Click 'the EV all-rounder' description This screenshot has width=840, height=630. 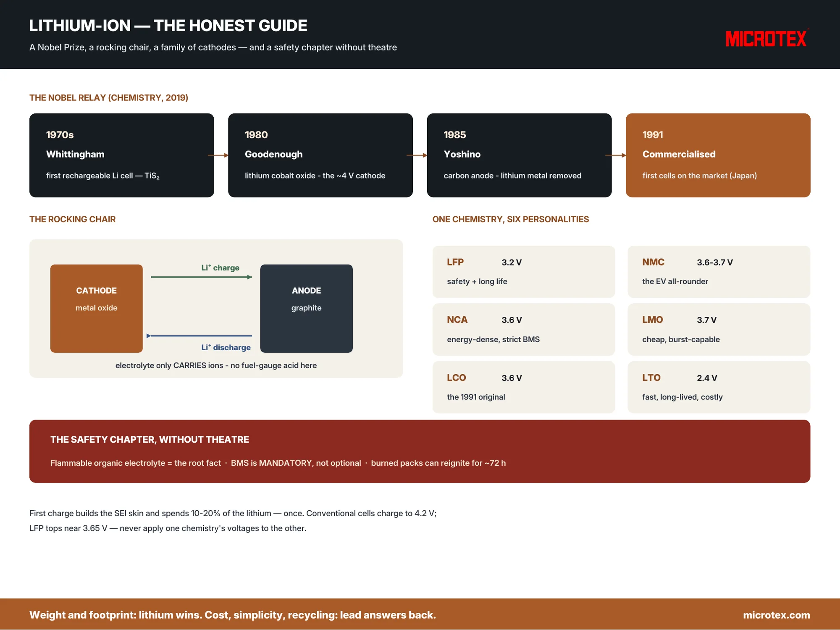tap(675, 281)
